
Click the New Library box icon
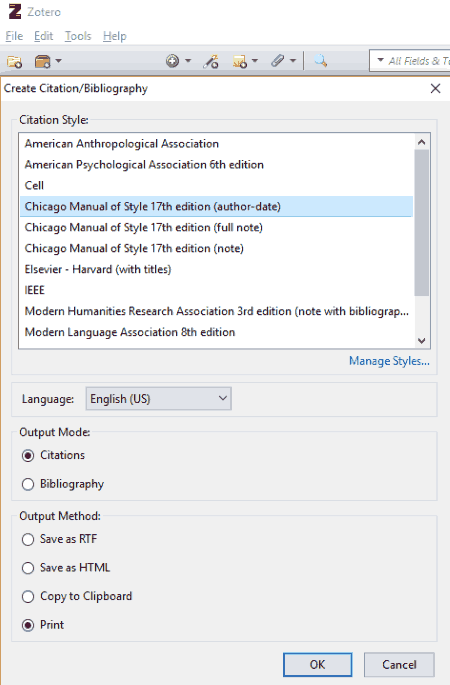pyautogui.click(x=42, y=61)
